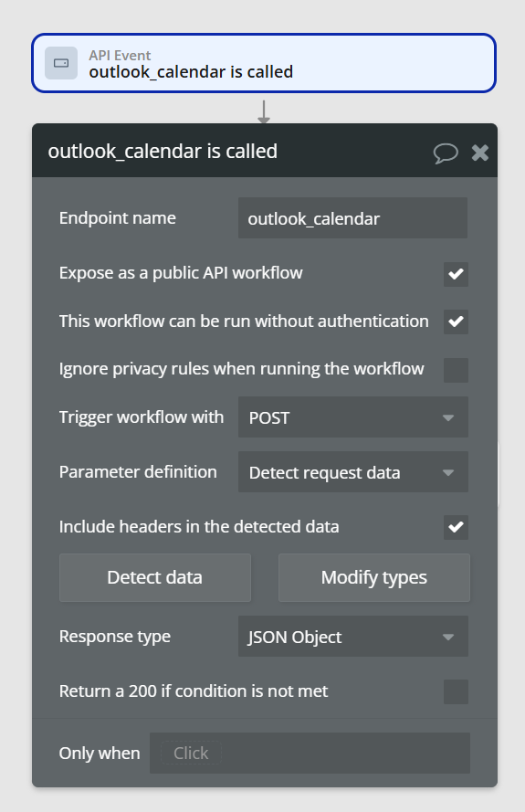
Task: Open the comment bubble icon in panel header
Action: (446, 153)
